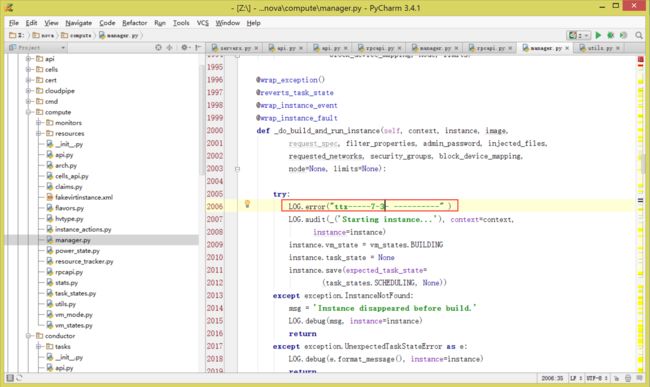Expand the api folder
Screen dimensions: 650x387
pos(28,59)
